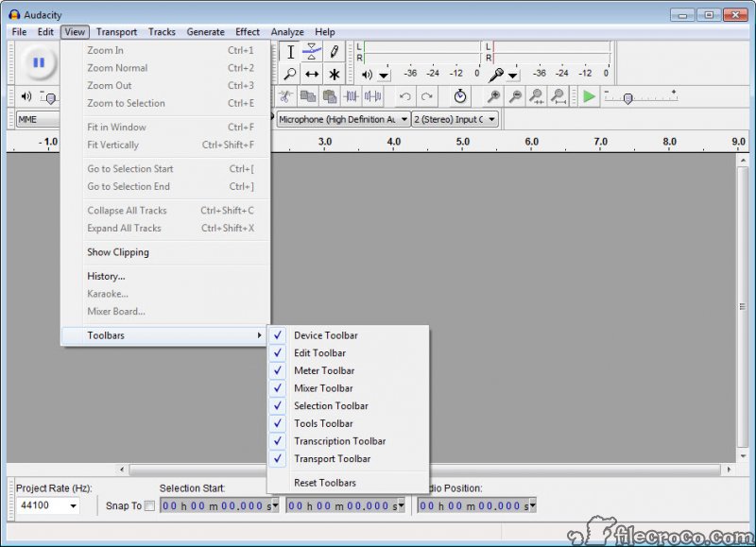Image resolution: width=756 pixels, height=547 pixels.
Task: Open output meter dropdown arrow
Action: (384, 76)
